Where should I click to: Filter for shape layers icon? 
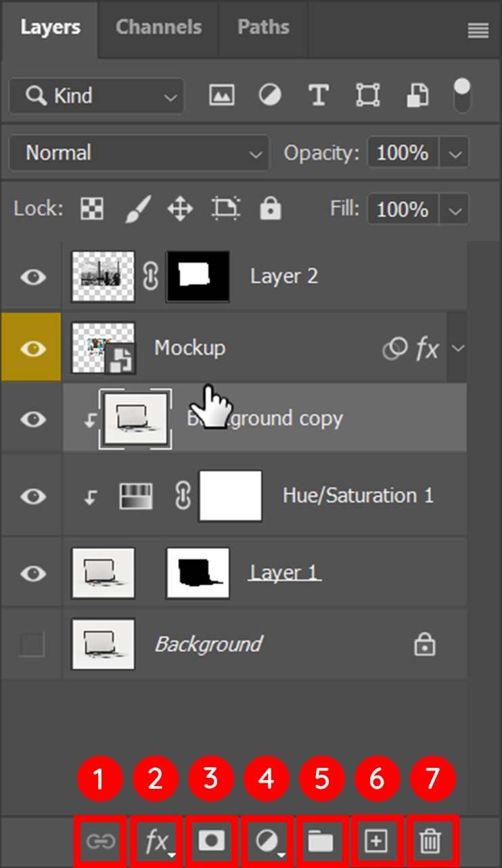(x=367, y=95)
